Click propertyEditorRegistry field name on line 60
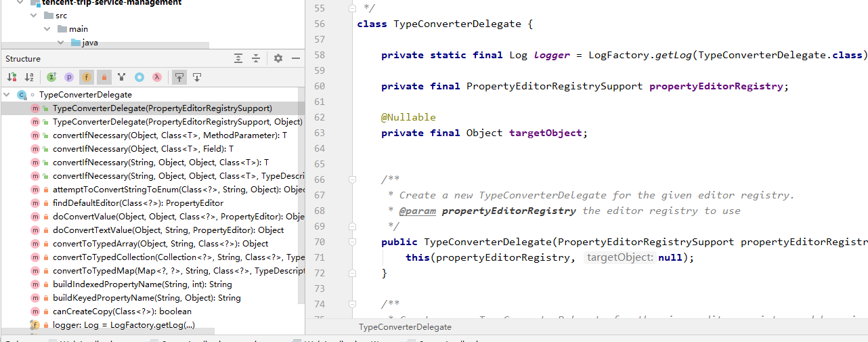Image resolution: width=868 pixels, height=342 pixels. tap(716, 86)
